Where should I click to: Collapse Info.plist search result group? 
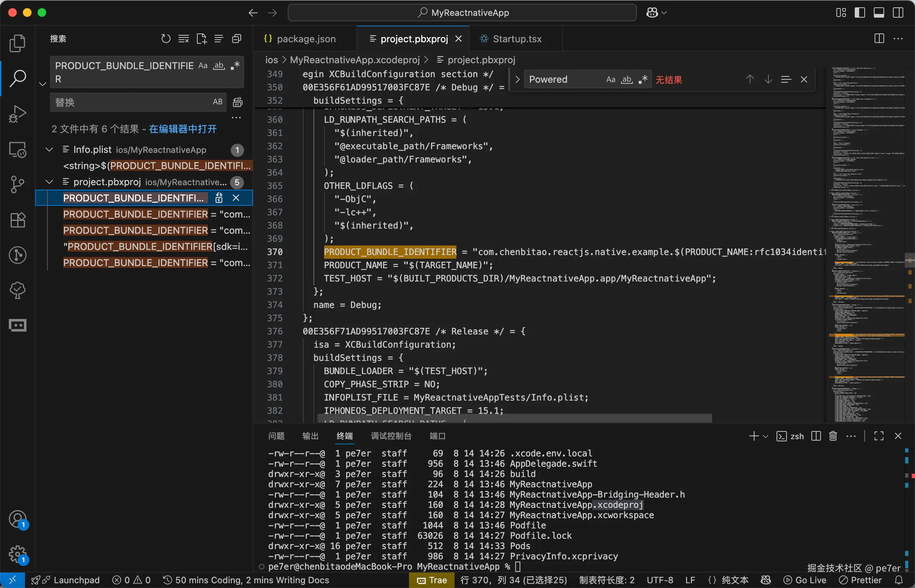pos(49,150)
